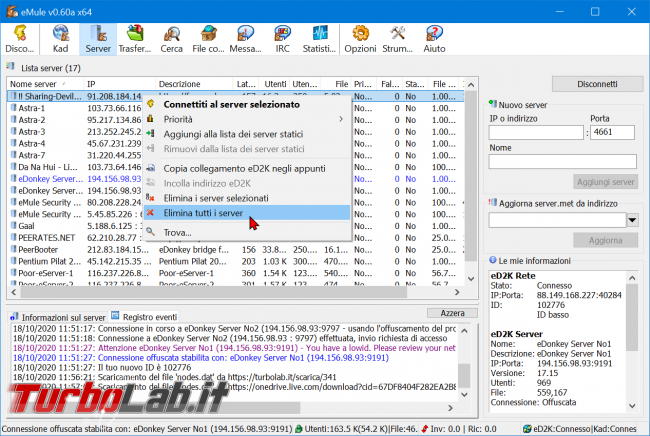Click the eMule mule icon in the title bar
Image resolution: width=650 pixels, height=436 pixels.
[x=12, y=11]
